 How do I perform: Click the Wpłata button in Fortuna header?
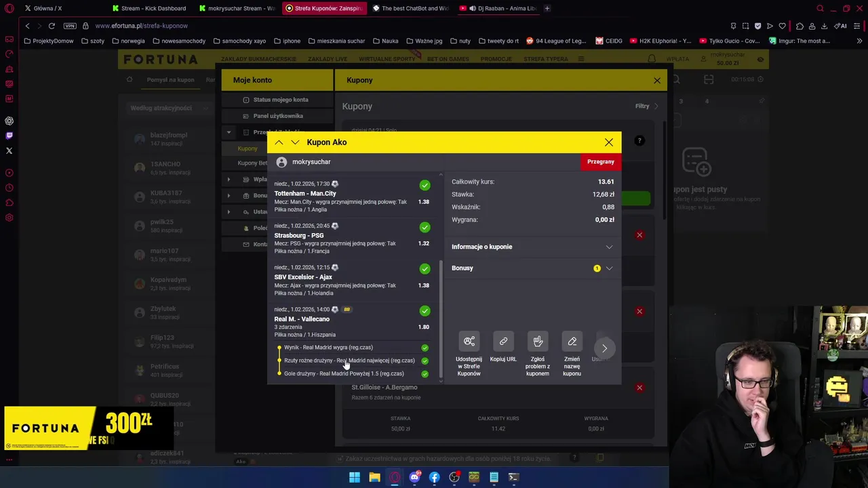click(677, 59)
